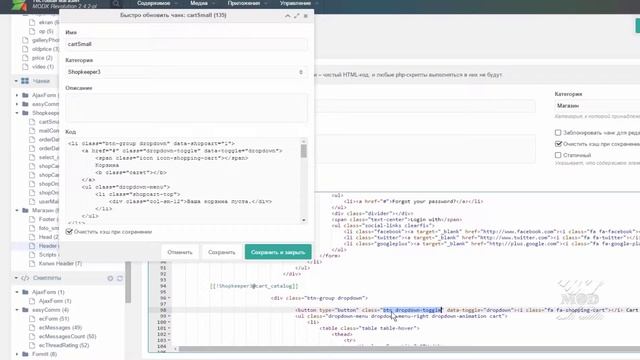Click the file icon next to Footer chunk

coord(32,219)
